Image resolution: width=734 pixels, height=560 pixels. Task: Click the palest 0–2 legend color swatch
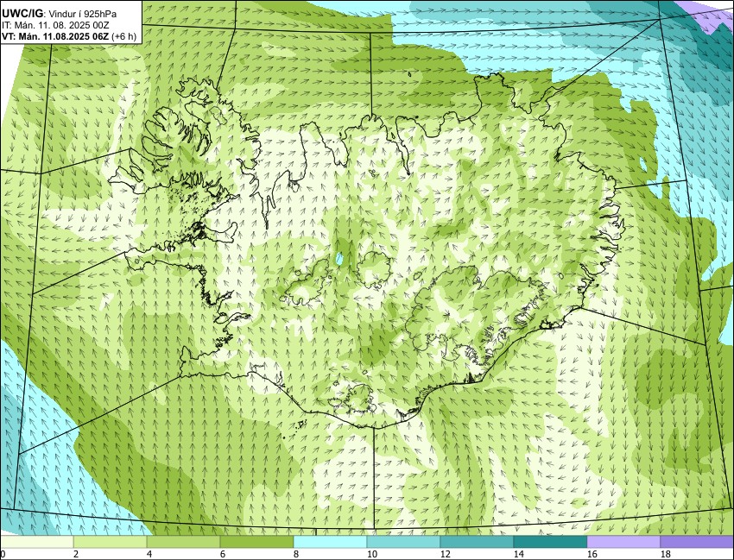tap(37, 542)
